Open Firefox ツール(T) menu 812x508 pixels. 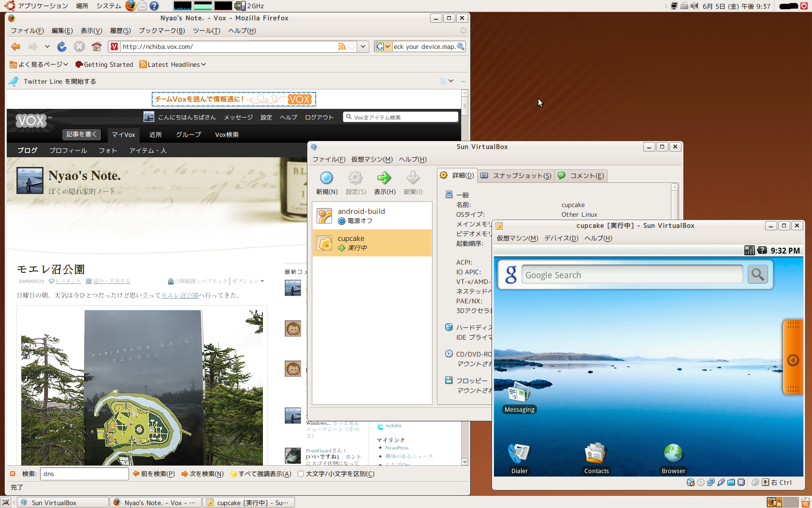(206, 30)
